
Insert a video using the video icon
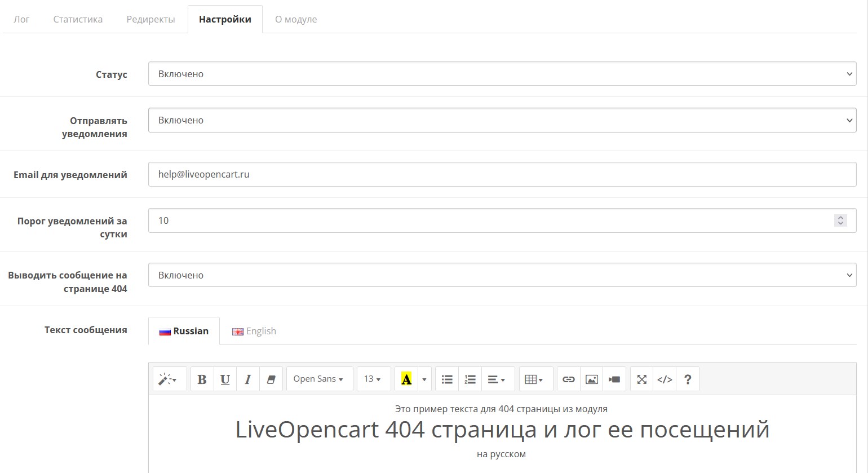(614, 379)
